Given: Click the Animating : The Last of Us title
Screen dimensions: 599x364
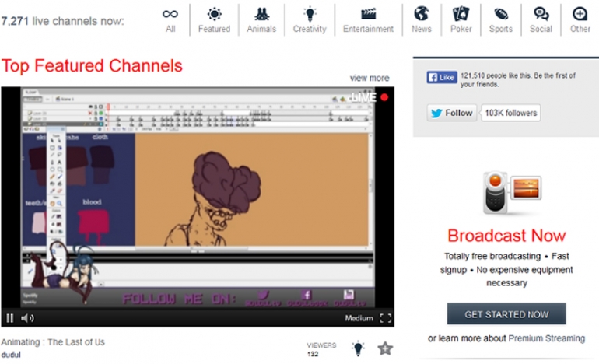Looking at the screenshot, I should (53, 342).
